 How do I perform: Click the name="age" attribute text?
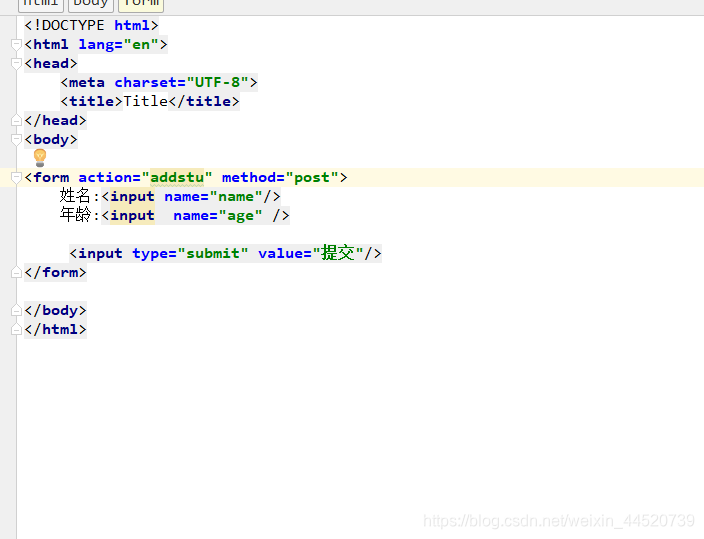click(218, 216)
